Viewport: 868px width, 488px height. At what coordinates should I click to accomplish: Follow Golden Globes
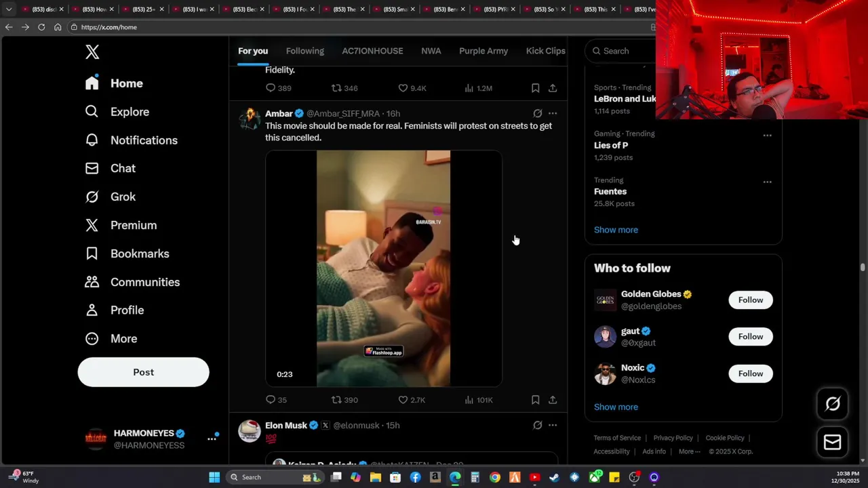click(751, 300)
